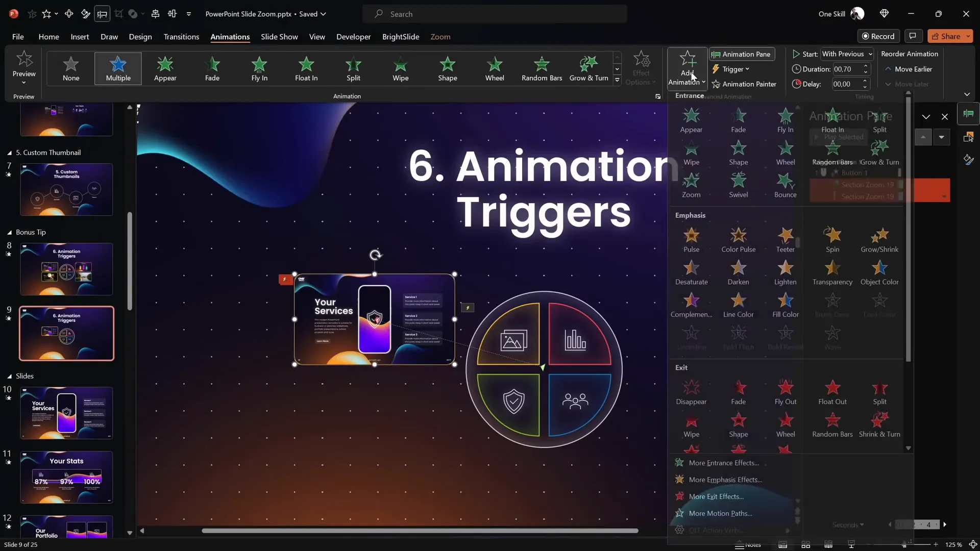This screenshot has width=980, height=551.
Task: Toggle the Animation Pane button
Action: pos(742,54)
